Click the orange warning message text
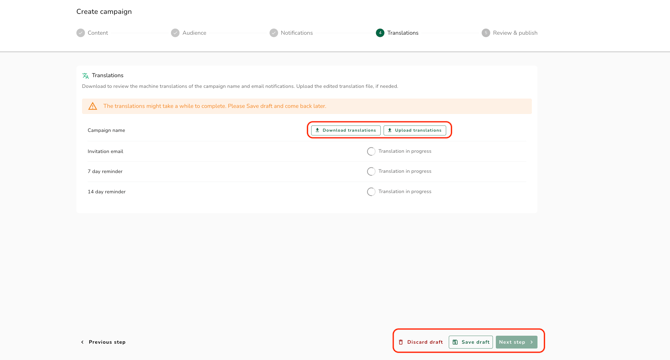 pos(215,106)
